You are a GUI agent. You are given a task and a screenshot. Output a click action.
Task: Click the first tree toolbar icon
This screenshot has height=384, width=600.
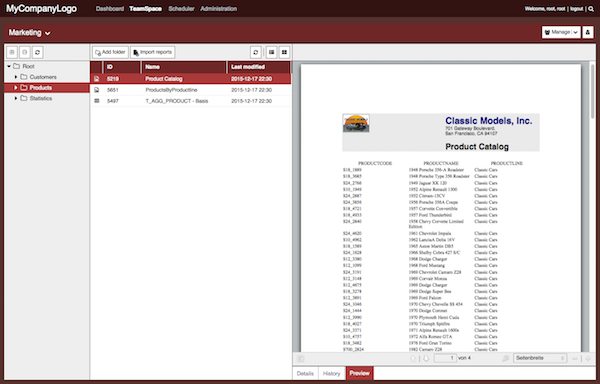pyautogui.click(x=12, y=52)
